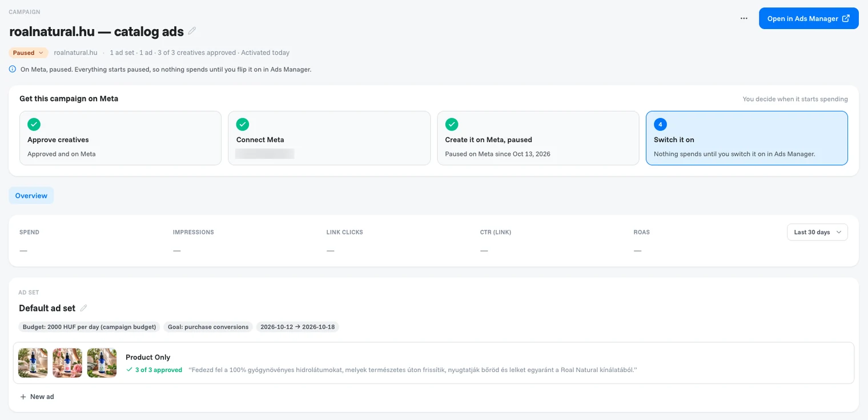The height and width of the screenshot is (420, 868).
Task: Click the info icon beside On Meta notice
Action: click(13, 69)
